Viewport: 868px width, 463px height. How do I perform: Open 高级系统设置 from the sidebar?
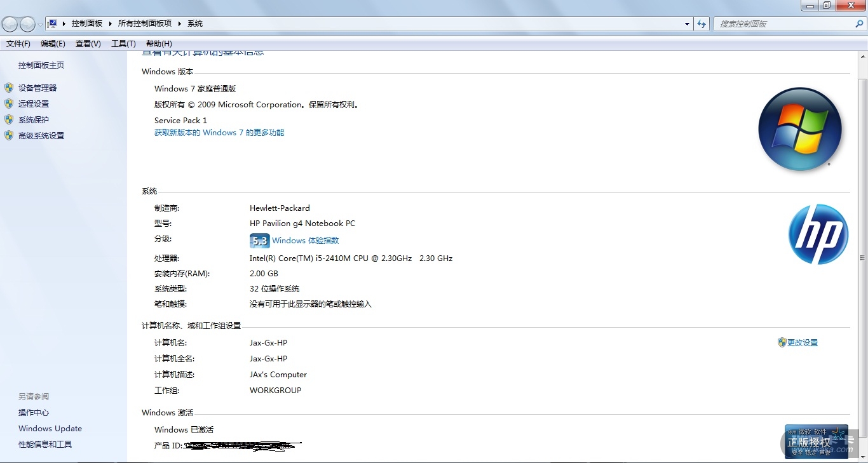click(x=41, y=136)
